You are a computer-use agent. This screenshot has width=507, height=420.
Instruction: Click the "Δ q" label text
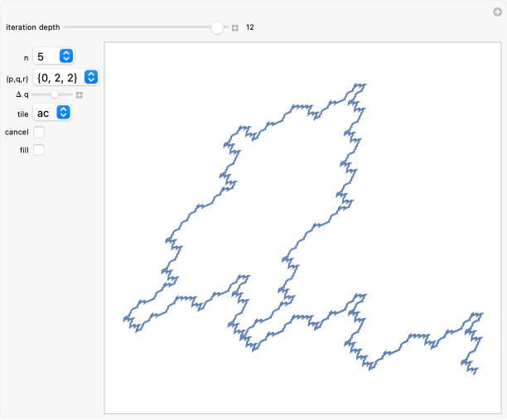tap(22, 95)
